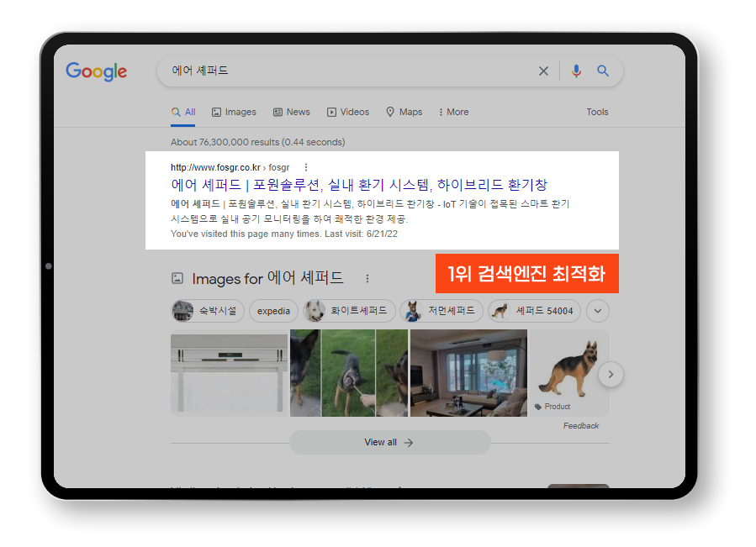The height and width of the screenshot is (547, 756).
Task: Select the 화이트셰퍼드 image filter chip
Action: pos(349,311)
